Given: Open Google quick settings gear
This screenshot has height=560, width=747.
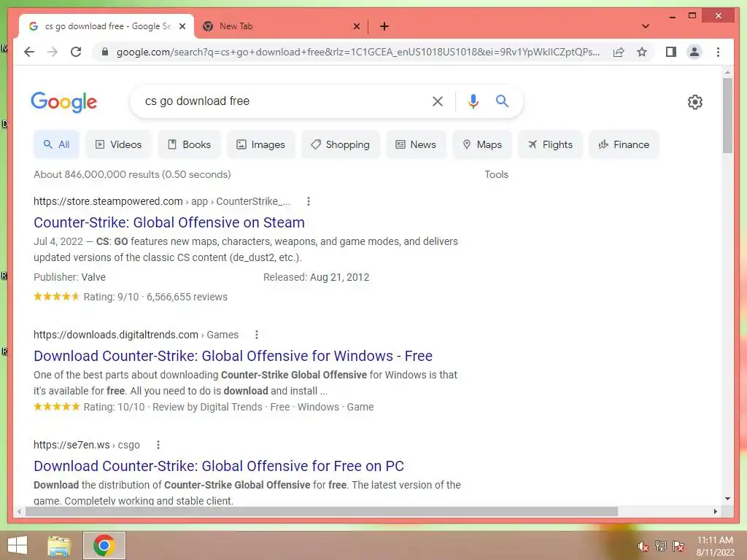Looking at the screenshot, I should click(x=695, y=102).
